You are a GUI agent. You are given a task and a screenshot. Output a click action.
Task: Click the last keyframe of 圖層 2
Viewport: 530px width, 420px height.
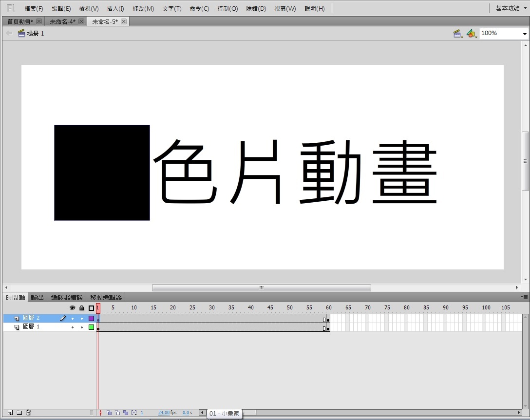tap(328, 319)
